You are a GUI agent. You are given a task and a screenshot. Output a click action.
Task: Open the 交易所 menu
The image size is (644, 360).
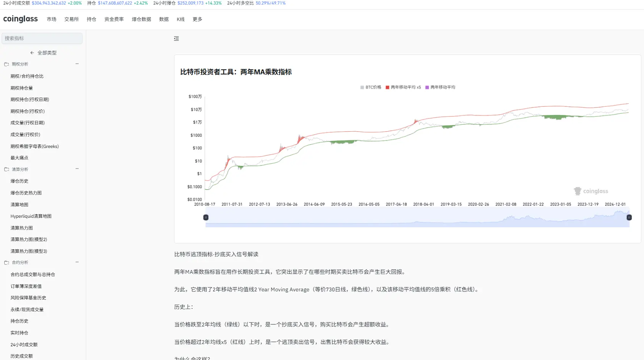tap(71, 19)
